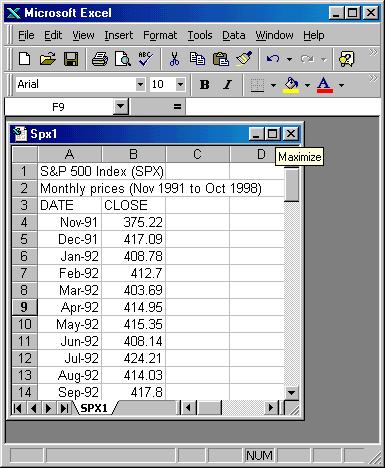
Task: Open the Data menu
Action: [234, 35]
